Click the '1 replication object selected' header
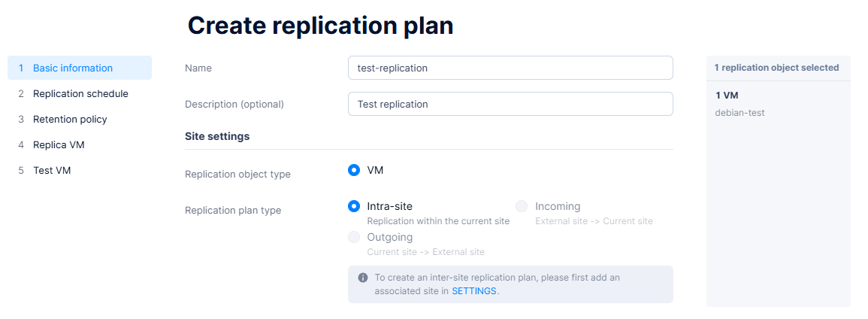 (x=776, y=68)
